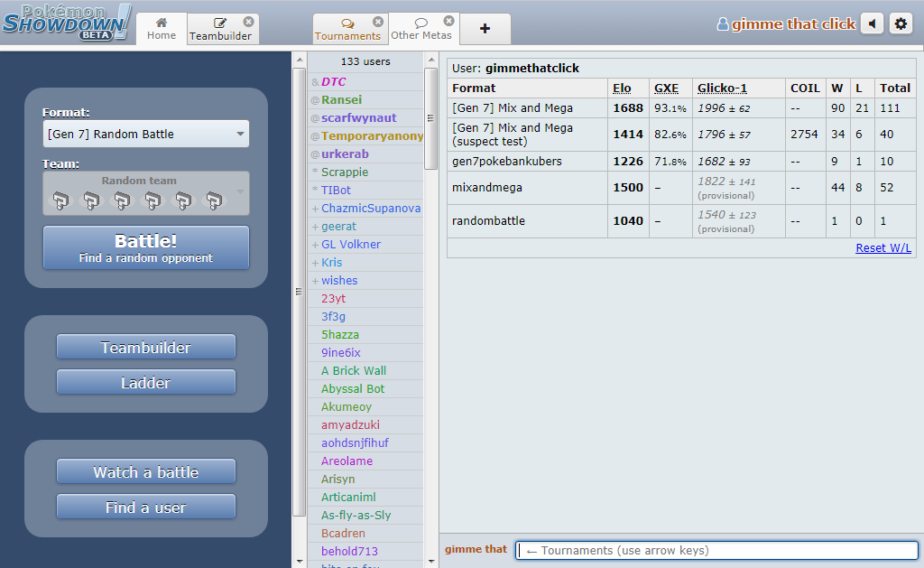The height and width of the screenshot is (568, 924).
Task: Click the Reset W/L link
Action: (882, 248)
